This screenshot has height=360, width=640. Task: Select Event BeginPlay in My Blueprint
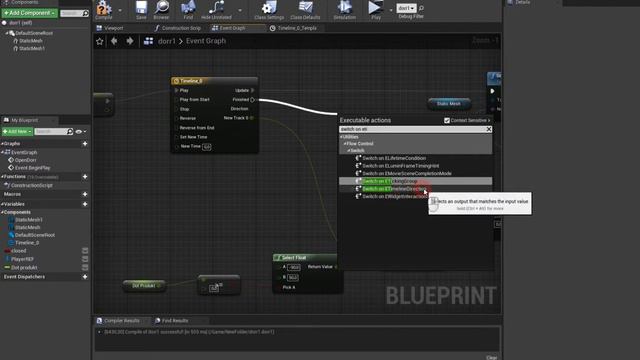point(32,168)
